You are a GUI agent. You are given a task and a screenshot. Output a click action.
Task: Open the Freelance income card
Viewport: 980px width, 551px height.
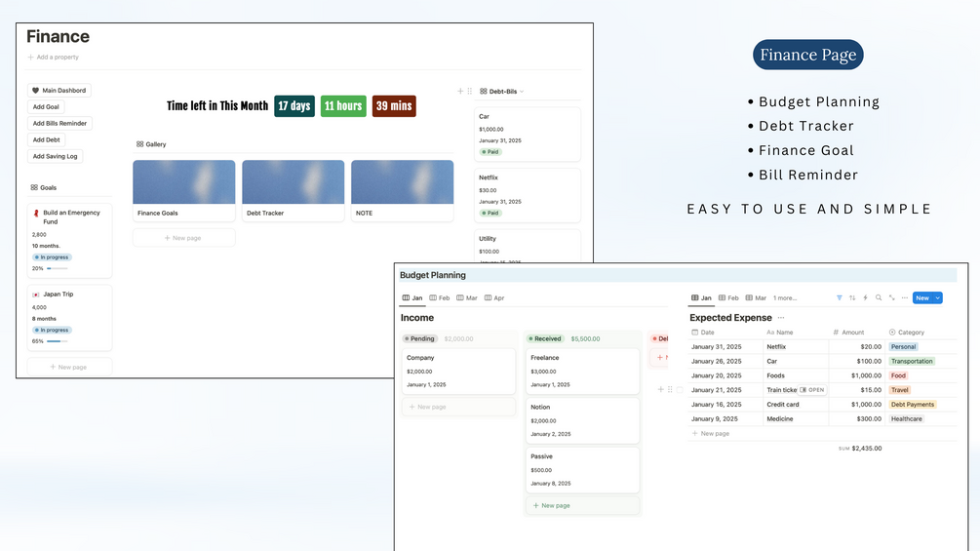coord(582,372)
